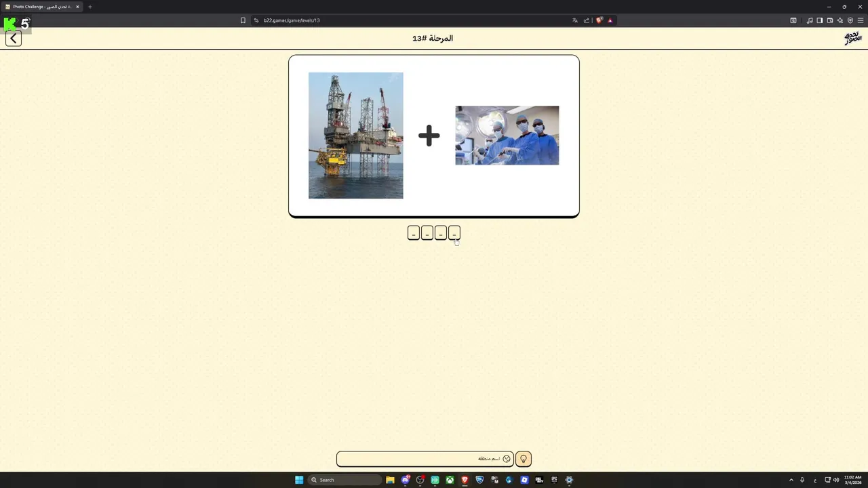
Task: Open Brave browser from the taskbar
Action: [465, 480]
